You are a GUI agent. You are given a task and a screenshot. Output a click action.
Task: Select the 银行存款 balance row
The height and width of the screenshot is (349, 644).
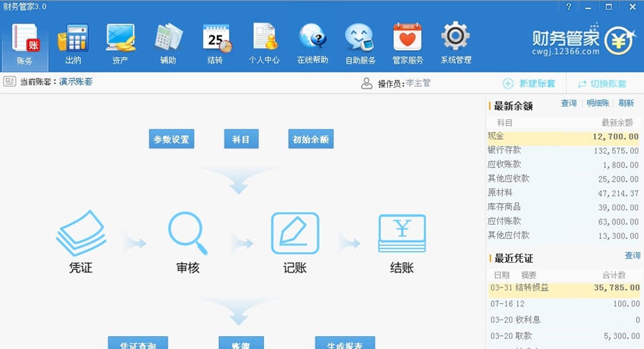(x=563, y=150)
